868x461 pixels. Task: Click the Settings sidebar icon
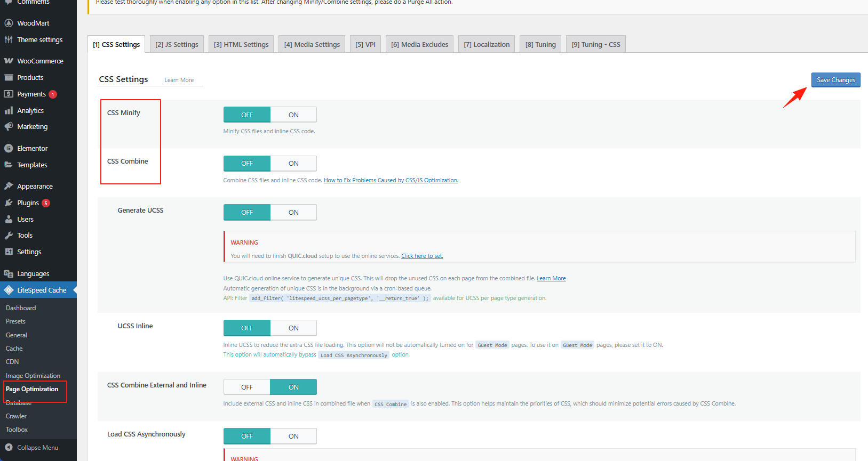[x=9, y=252]
